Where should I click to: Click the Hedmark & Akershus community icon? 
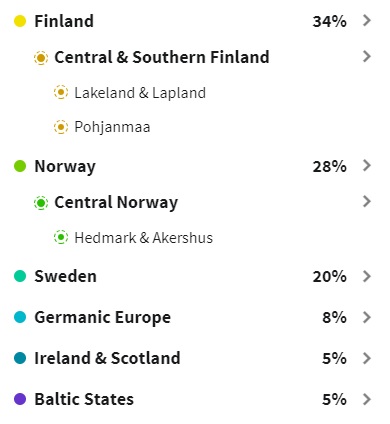click(x=61, y=237)
